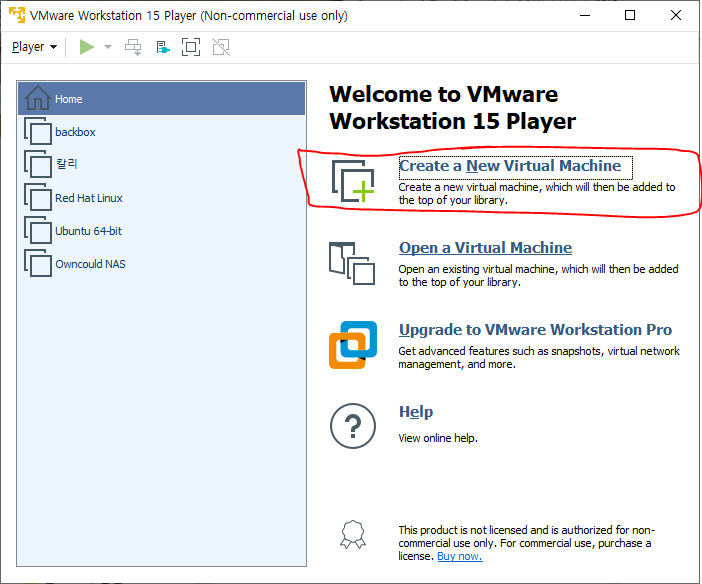The image size is (702, 584).
Task: Click Upgrade to VMware Workstation Pro link
Action: (535, 330)
